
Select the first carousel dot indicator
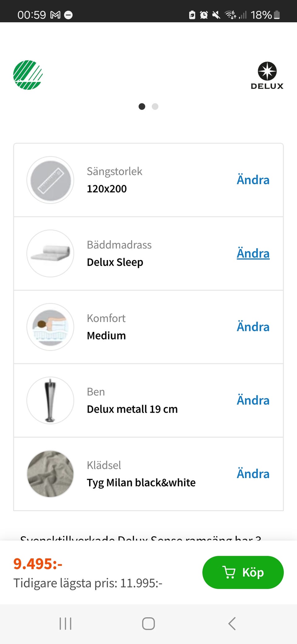click(x=142, y=107)
